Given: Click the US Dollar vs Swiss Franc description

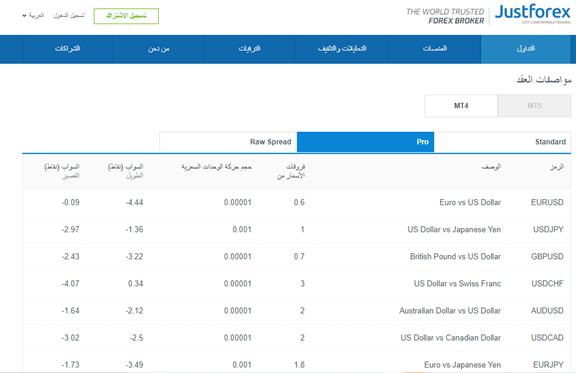Looking at the screenshot, I should tap(457, 284).
